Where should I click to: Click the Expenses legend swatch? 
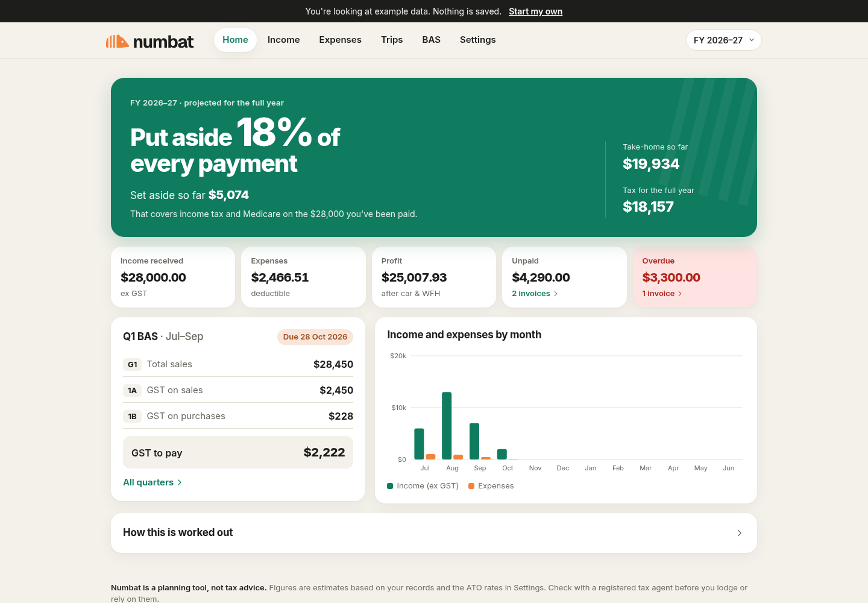[x=471, y=486]
